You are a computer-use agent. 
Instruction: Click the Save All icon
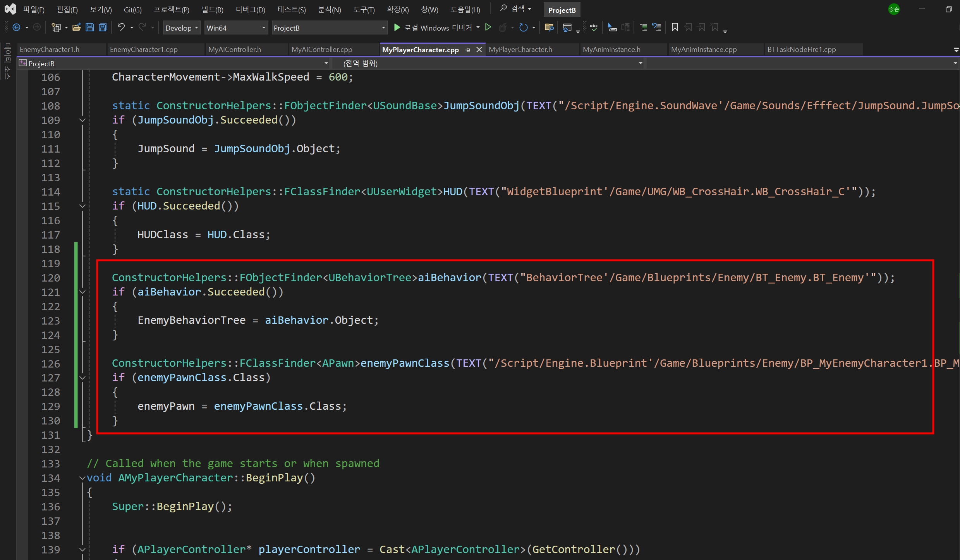(x=103, y=27)
